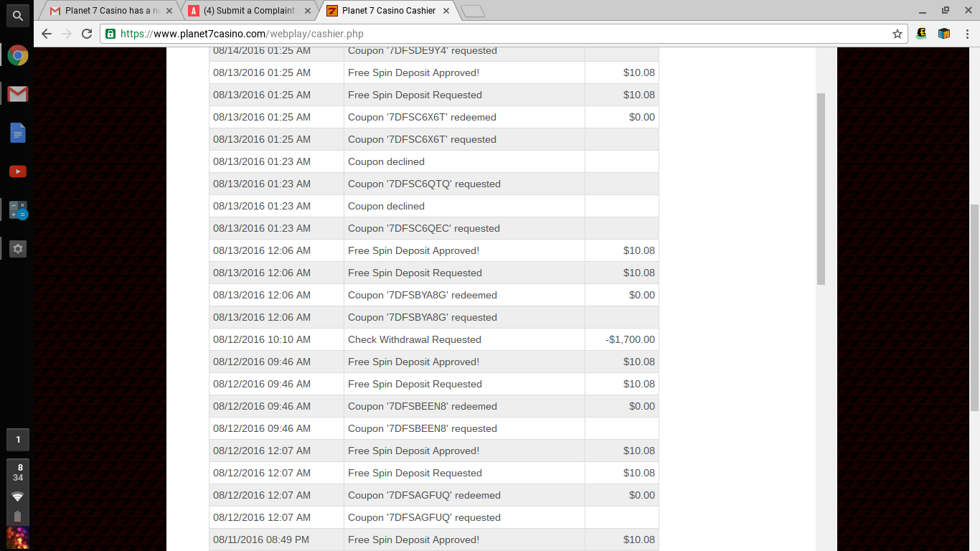Click $0.00 amount for 7DFSC6X6T redeemed
Viewport: 980px width, 551px height.
641,117
